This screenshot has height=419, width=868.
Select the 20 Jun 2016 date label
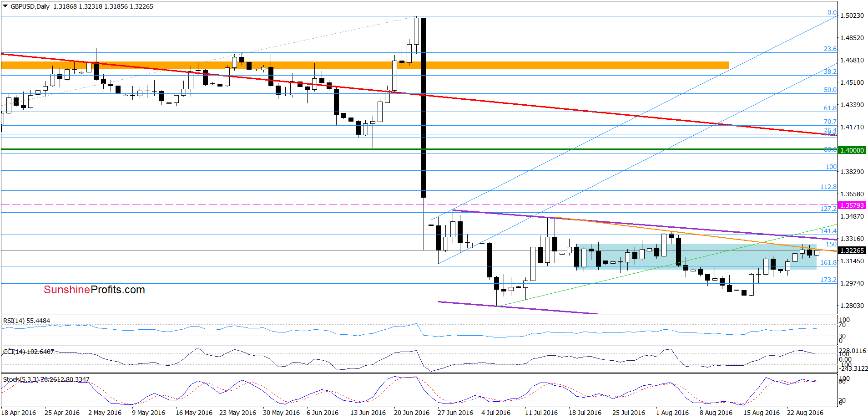[412, 413]
